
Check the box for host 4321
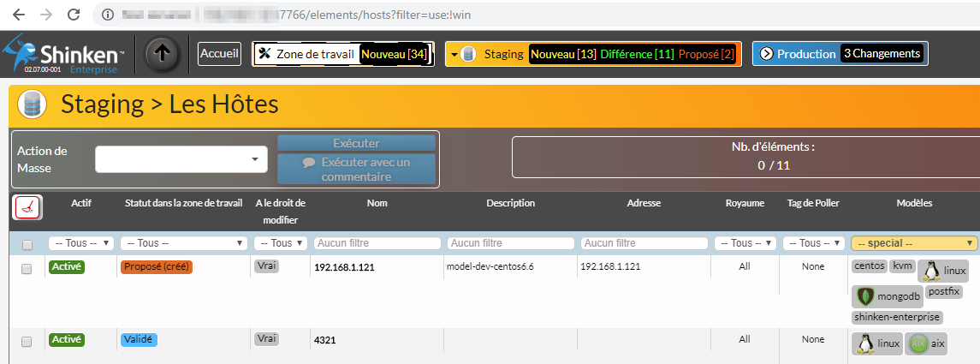coord(27,342)
